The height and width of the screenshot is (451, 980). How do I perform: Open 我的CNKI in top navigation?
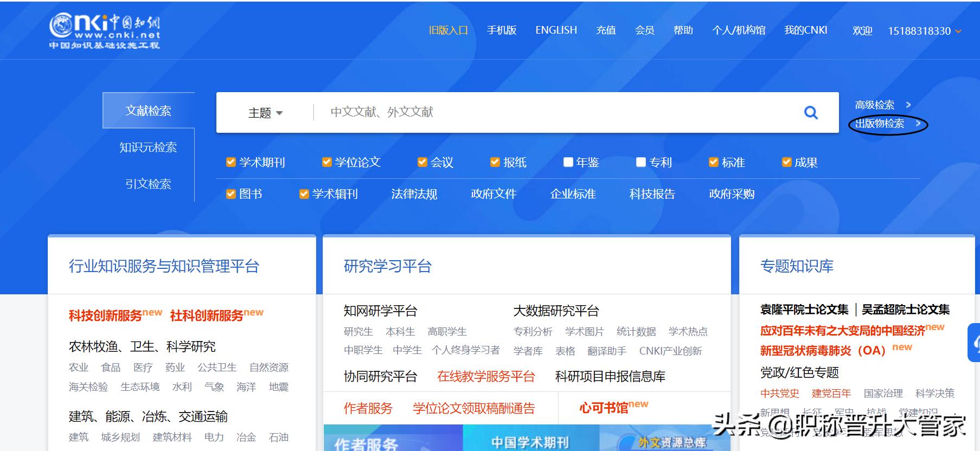pyautogui.click(x=806, y=30)
